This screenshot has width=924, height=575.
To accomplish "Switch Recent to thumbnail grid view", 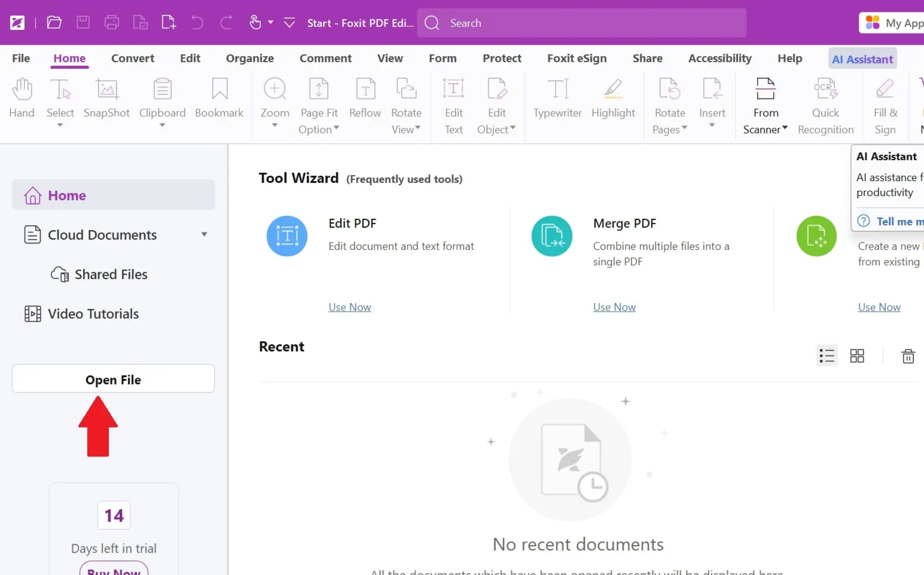I will (x=857, y=356).
